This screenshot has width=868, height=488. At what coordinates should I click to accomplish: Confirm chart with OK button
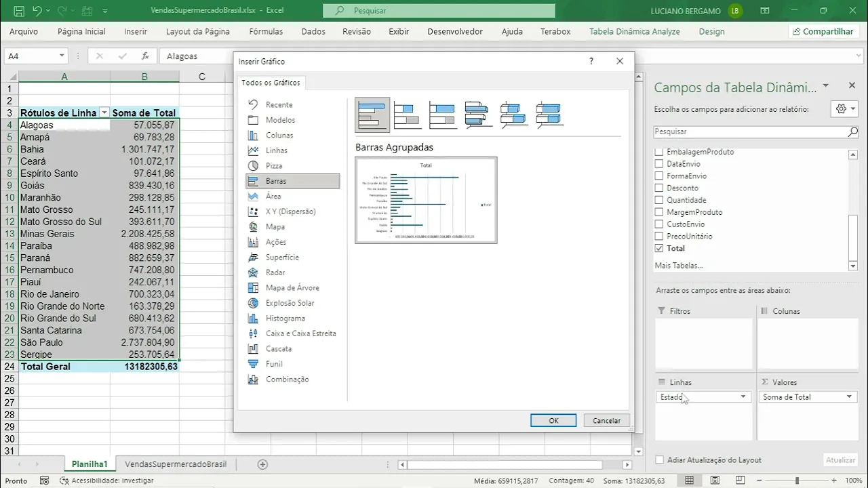(553, 420)
